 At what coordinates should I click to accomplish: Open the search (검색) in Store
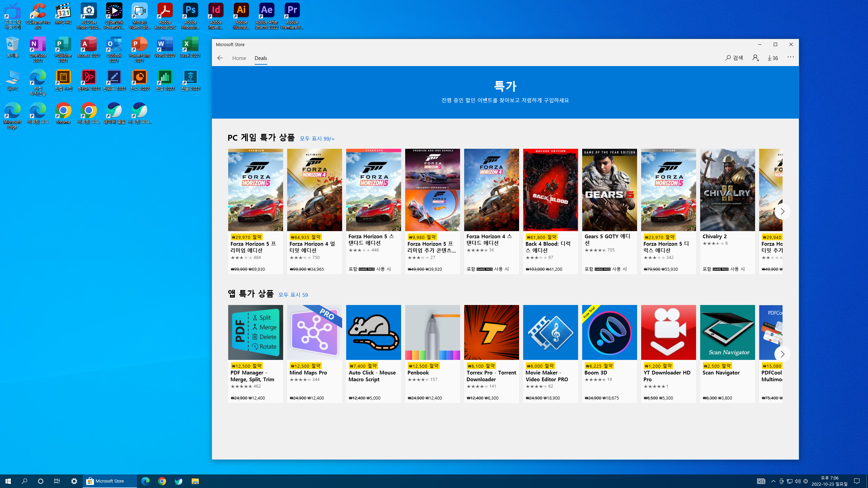(x=734, y=58)
